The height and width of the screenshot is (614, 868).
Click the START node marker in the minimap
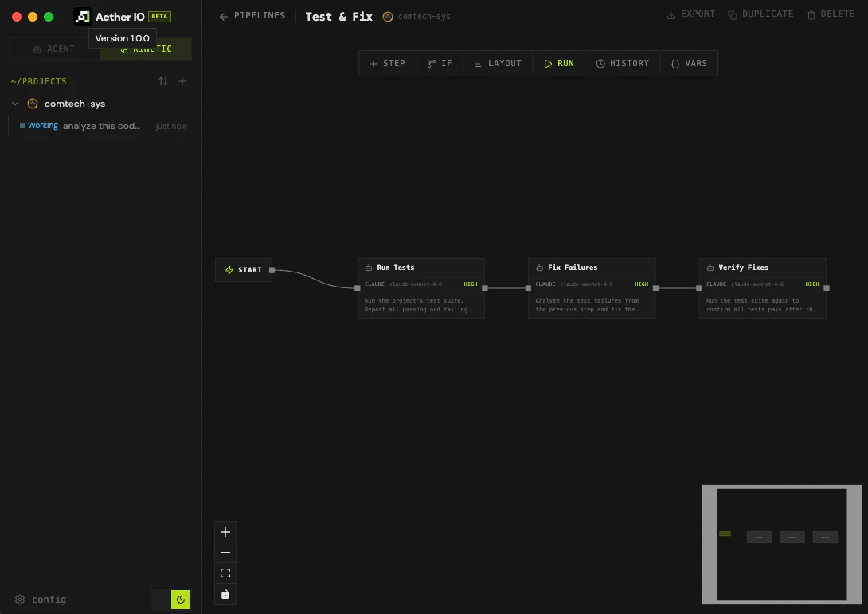[x=725, y=534]
